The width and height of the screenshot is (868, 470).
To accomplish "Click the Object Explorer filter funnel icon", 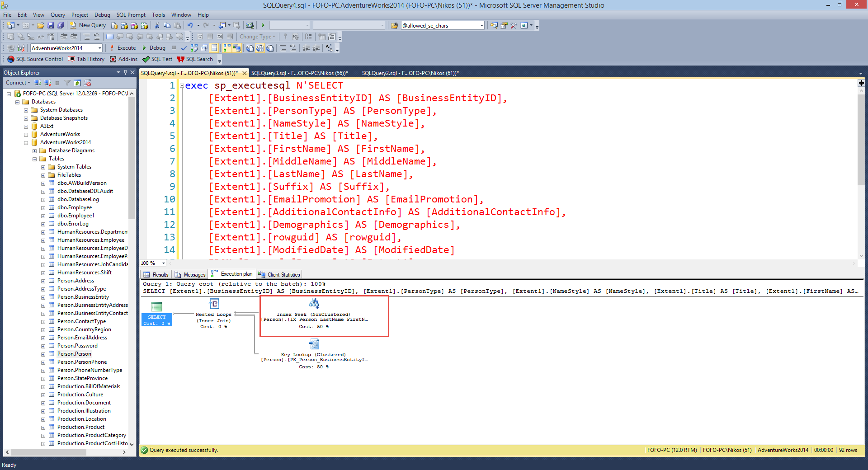I will (67, 83).
